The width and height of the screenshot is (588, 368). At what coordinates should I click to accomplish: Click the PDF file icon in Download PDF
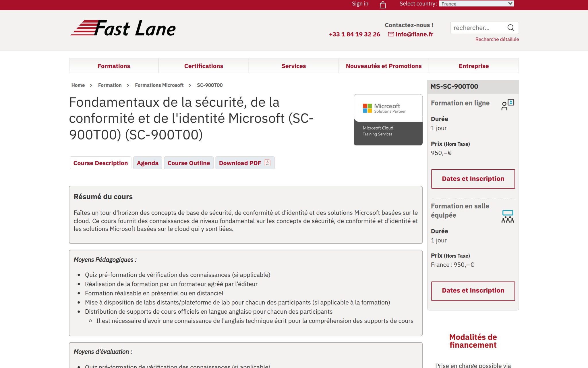267,163
